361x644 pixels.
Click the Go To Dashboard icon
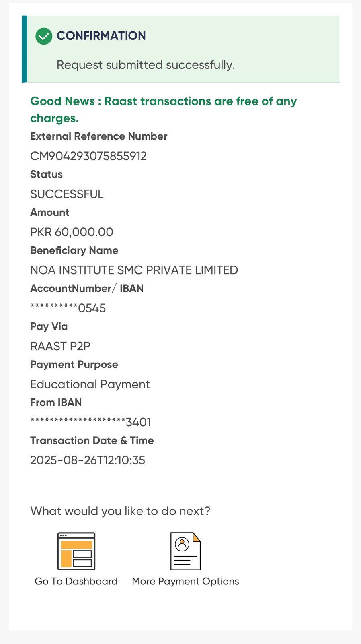coord(76,551)
